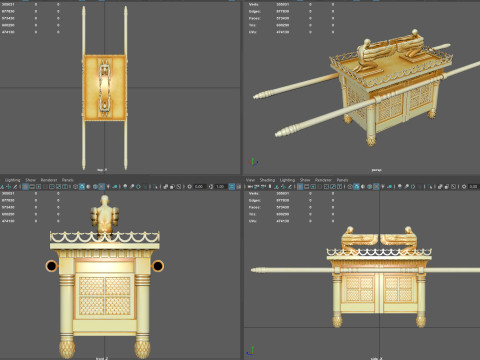Toggle X-ray mode in front view toolbar
This screenshot has width=480, height=360.
pos(165,187)
